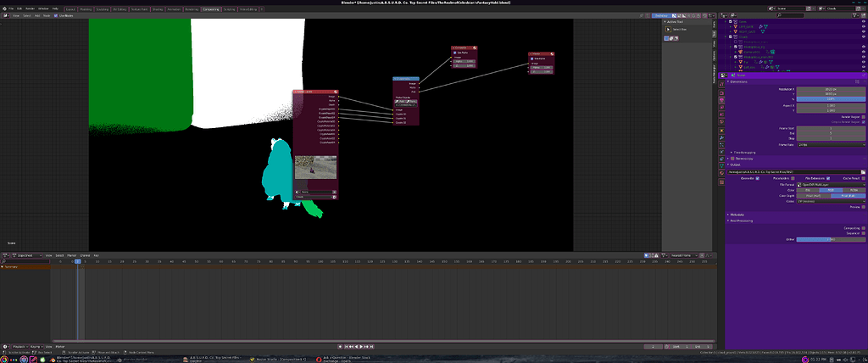Open the File Format dropdown
This screenshot has width=868, height=363.
click(x=832, y=185)
